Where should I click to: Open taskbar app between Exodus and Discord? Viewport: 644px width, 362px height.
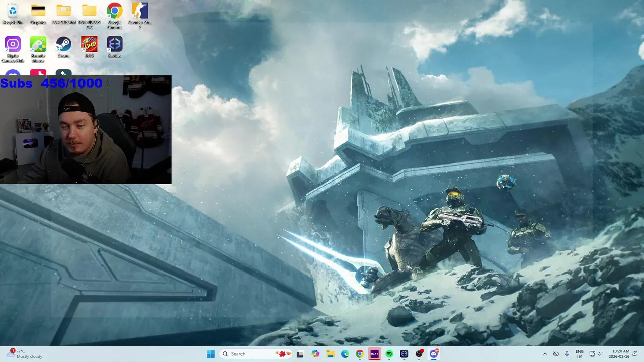click(419, 354)
